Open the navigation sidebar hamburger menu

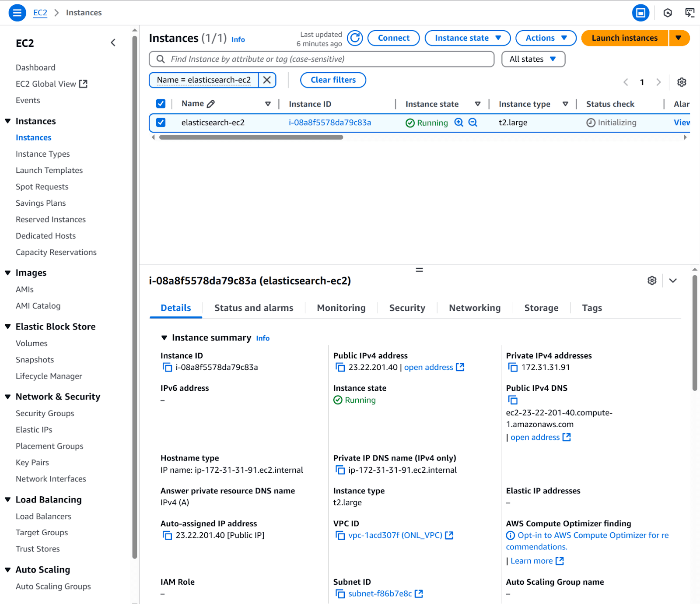pyautogui.click(x=17, y=12)
